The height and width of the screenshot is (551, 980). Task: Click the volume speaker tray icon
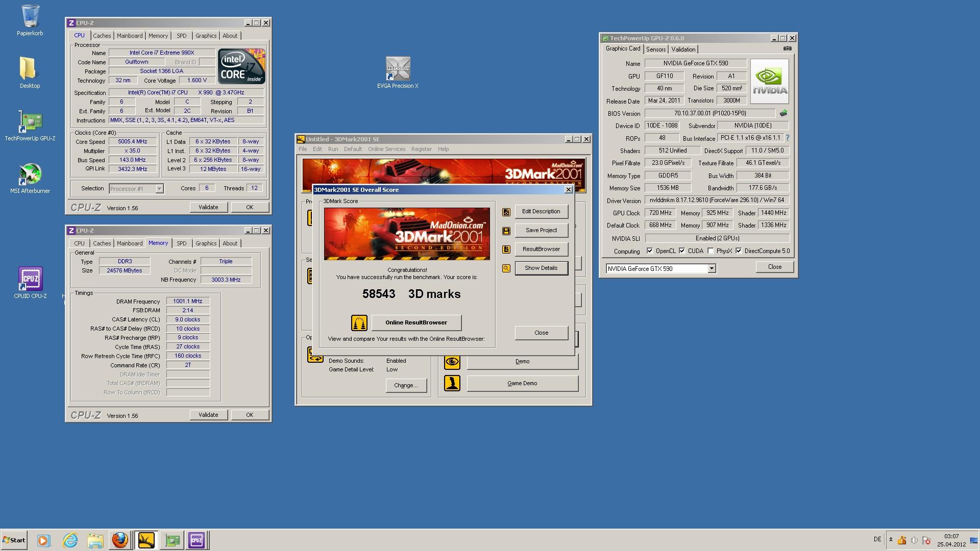point(914,540)
